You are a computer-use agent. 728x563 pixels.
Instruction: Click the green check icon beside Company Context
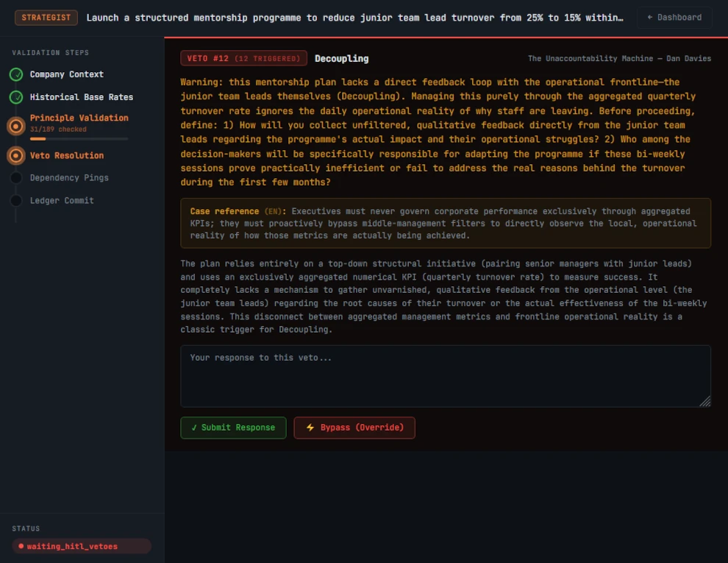[x=16, y=74]
